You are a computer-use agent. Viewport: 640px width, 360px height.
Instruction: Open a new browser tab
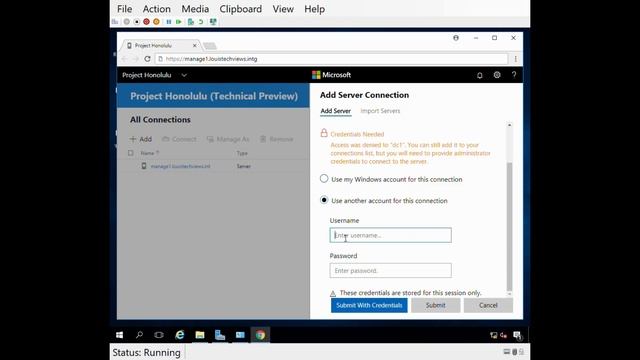pyautogui.click(x=210, y=46)
